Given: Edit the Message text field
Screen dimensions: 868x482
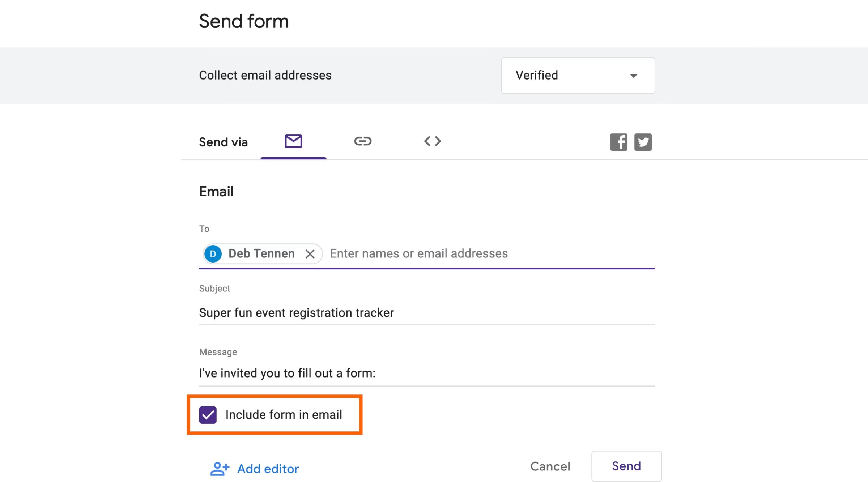Looking at the screenshot, I should pyautogui.click(x=427, y=373).
